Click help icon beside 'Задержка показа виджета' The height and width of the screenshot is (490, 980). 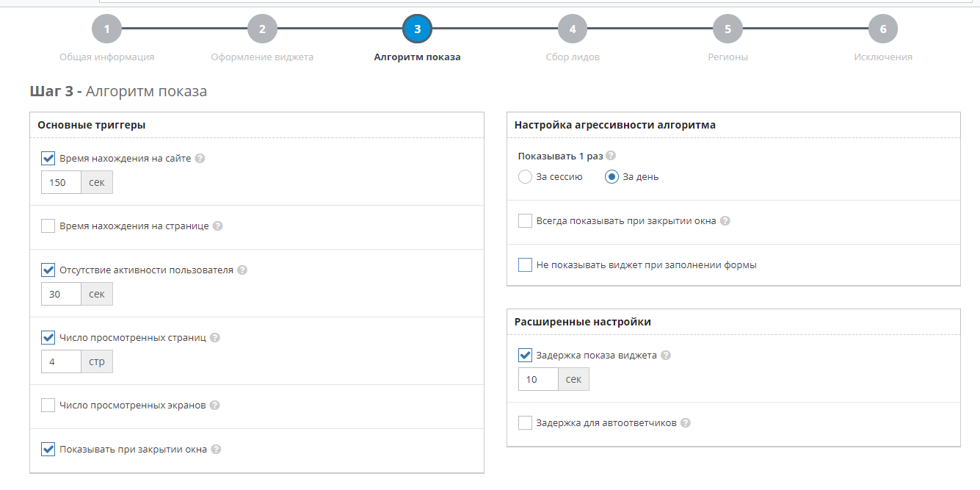click(665, 356)
